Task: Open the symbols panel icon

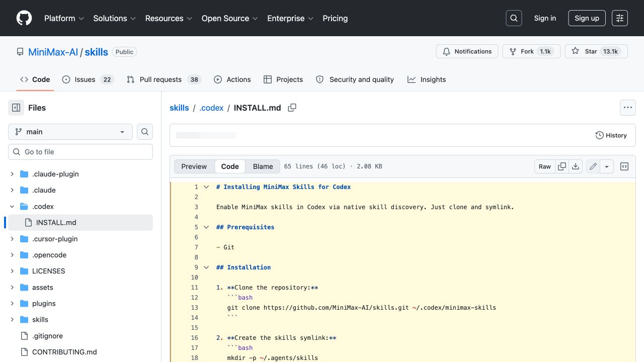Action: (624, 166)
